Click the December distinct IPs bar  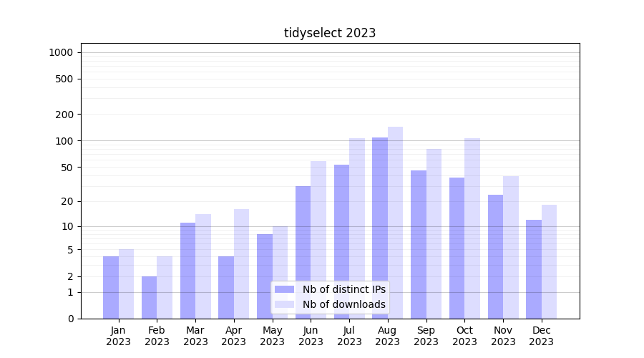[x=534, y=269]
